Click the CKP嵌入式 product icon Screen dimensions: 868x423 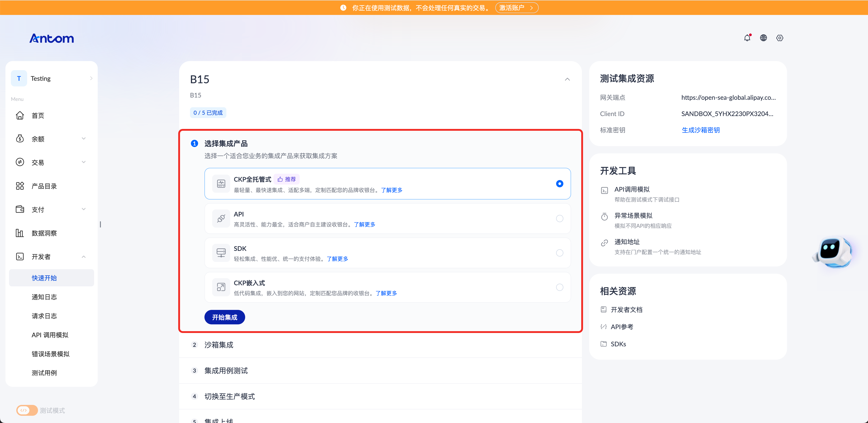[221, 287]
